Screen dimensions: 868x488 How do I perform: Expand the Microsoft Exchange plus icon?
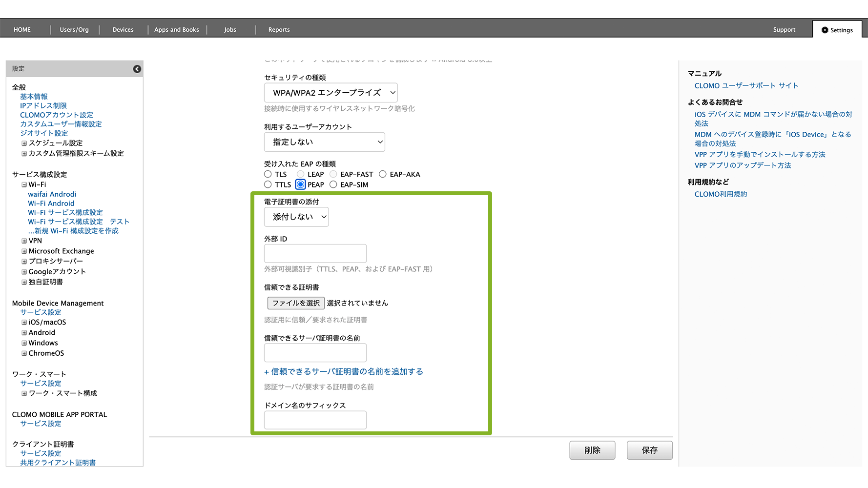click(24, 251)
